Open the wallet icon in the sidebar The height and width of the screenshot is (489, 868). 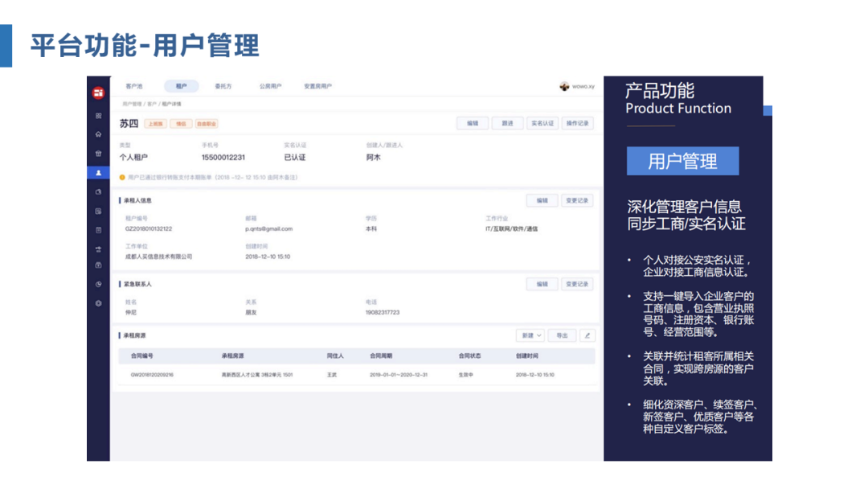coord(99,192)
